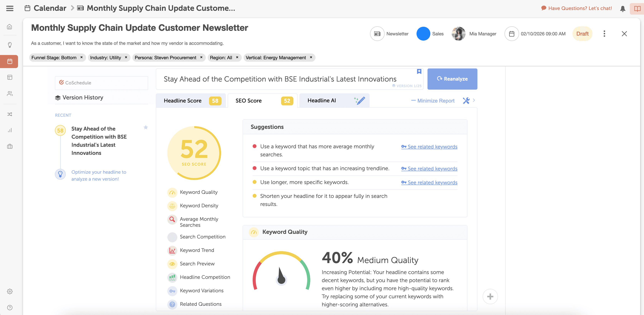Open the Ideas lightbulb sidebar icon
The width and height of the screenshot is (644, 315).
pyautogui.click(x=10, y=45)
